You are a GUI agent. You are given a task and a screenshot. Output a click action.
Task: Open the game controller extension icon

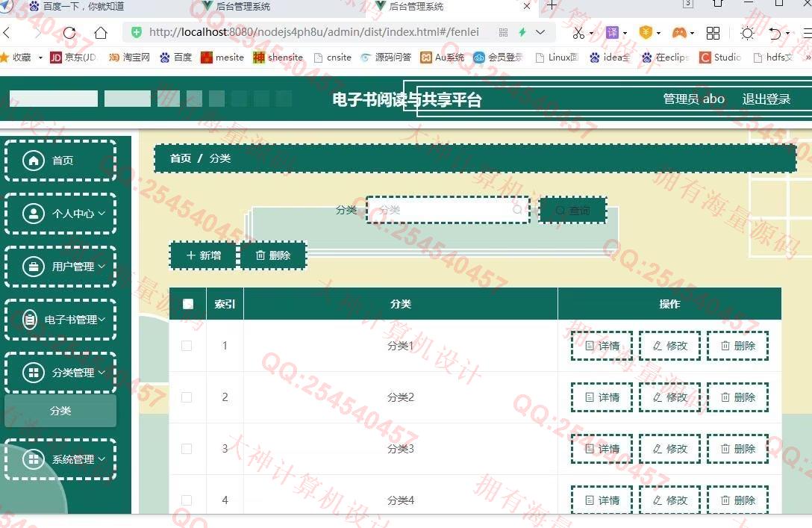(679, 33)
